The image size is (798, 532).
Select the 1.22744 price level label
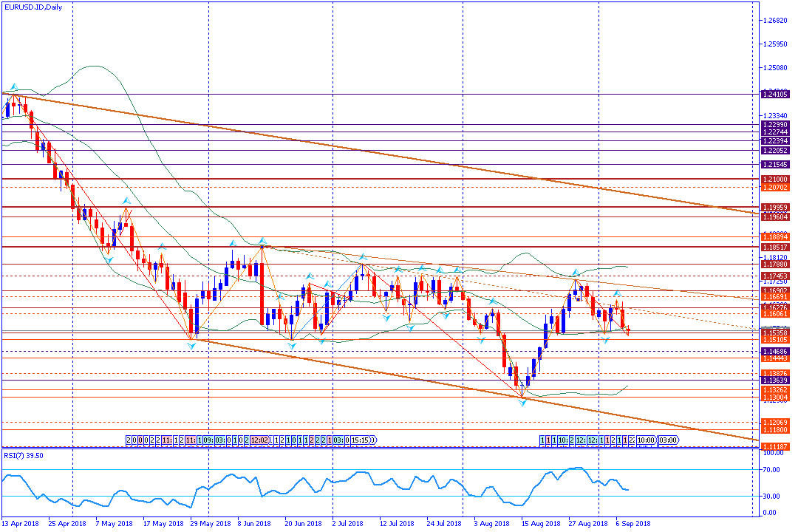[x=775, y=132]
